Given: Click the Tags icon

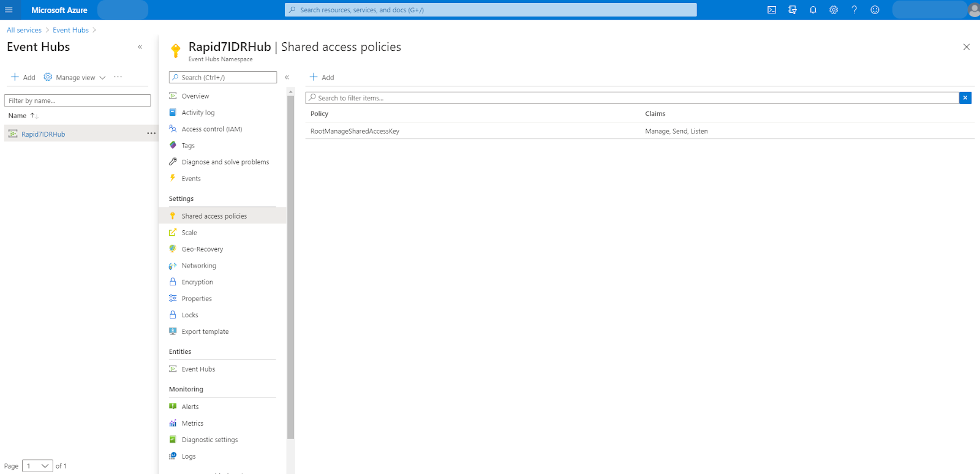Looking at the screenshot, I should (173, 145).
